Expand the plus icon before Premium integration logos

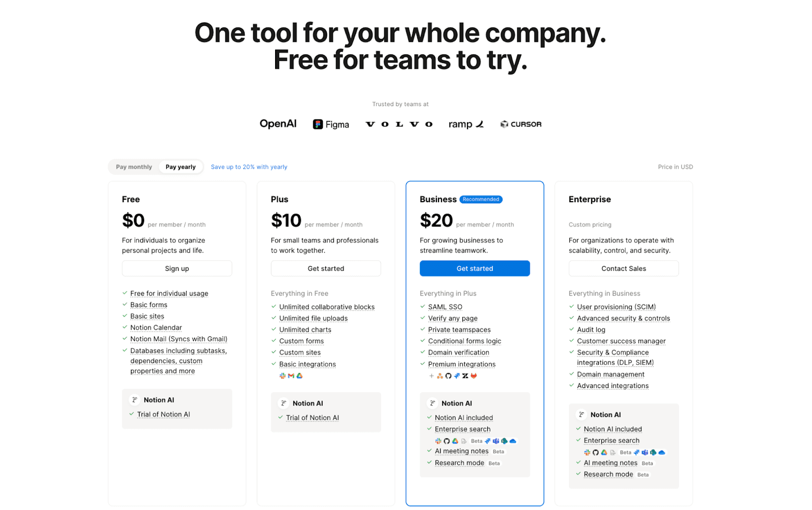click(x=431, y=376)
